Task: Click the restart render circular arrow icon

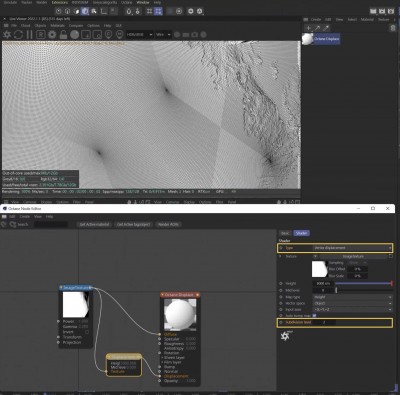Action: point(18,35)
